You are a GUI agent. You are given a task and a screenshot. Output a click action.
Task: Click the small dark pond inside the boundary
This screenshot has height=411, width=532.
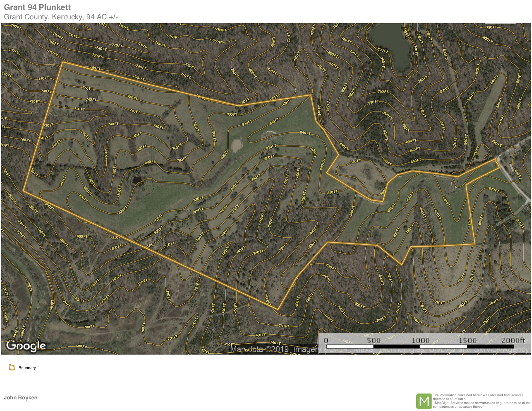coord(137,180)
